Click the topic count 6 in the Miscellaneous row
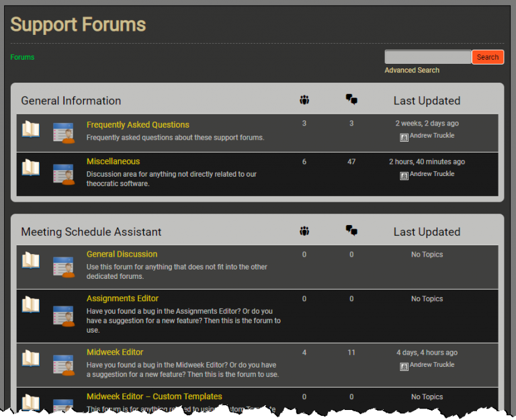Viewport: 516px width, 420px height. click(304, 161)
